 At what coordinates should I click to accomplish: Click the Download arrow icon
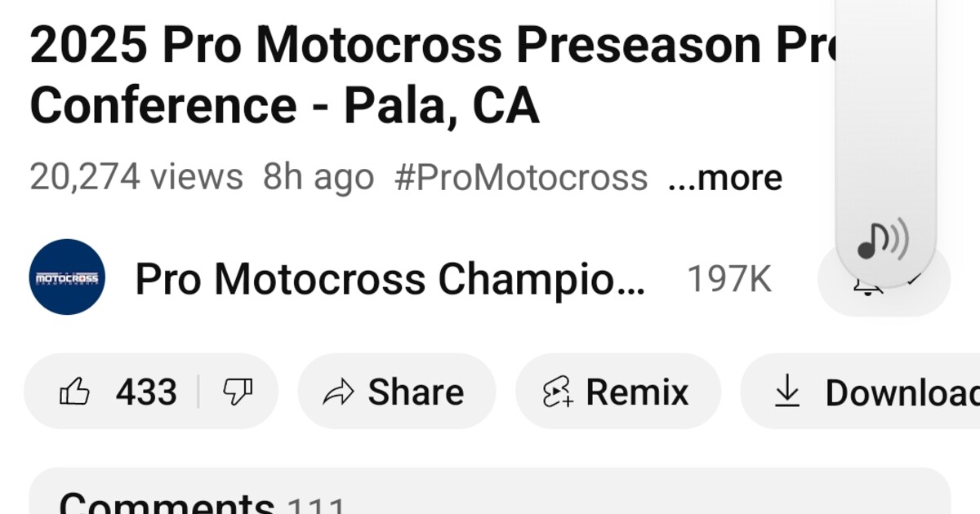tap(788, 392)
